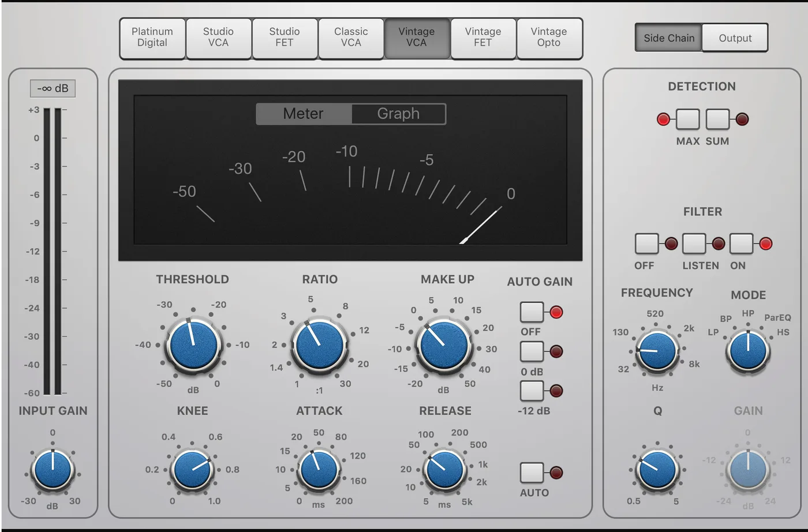Screen dimensions: 808x532
Task: Click the -∞ dB input level readout
Action: point(53,88)
